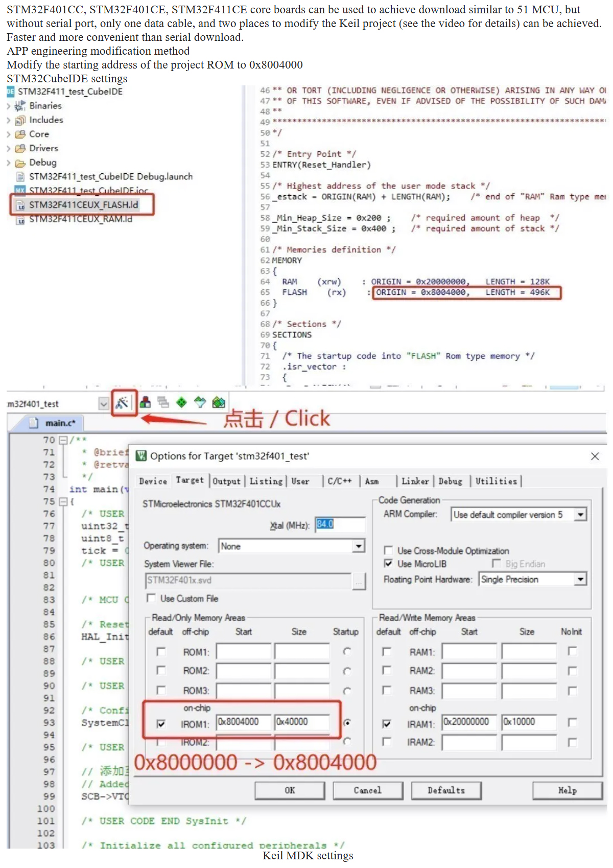Click the System Viewer File browse button
This screenshot has height=868, width=613.
click(x=359, y=581)
